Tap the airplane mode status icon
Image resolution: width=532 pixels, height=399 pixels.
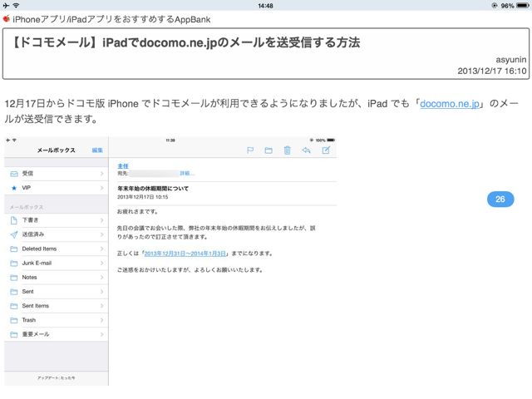[6, 6]
